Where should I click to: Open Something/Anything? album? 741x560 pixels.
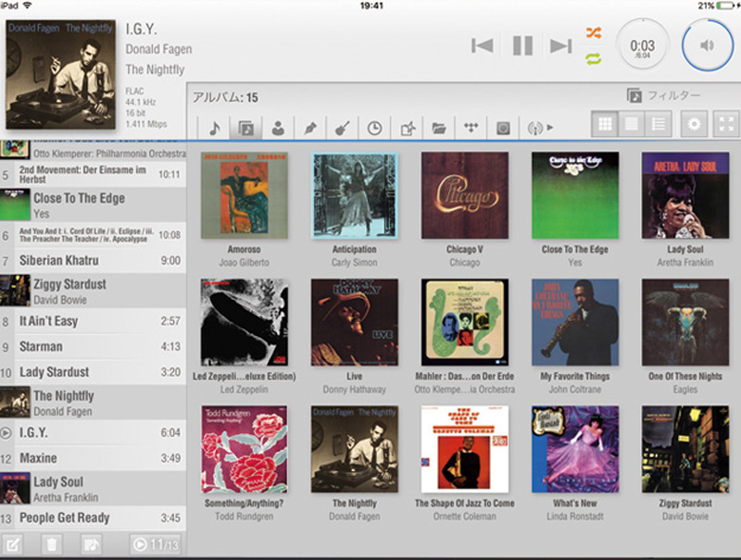(245, 449)
